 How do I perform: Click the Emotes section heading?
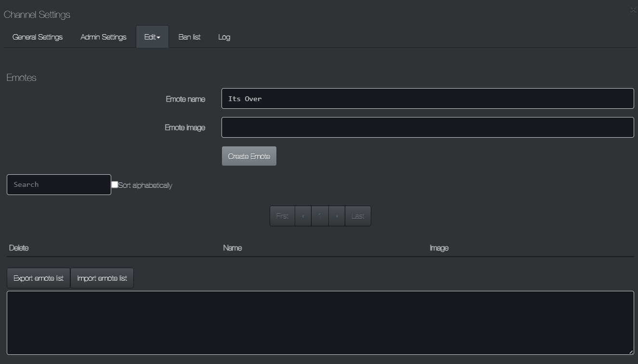(x=21, y=78)
